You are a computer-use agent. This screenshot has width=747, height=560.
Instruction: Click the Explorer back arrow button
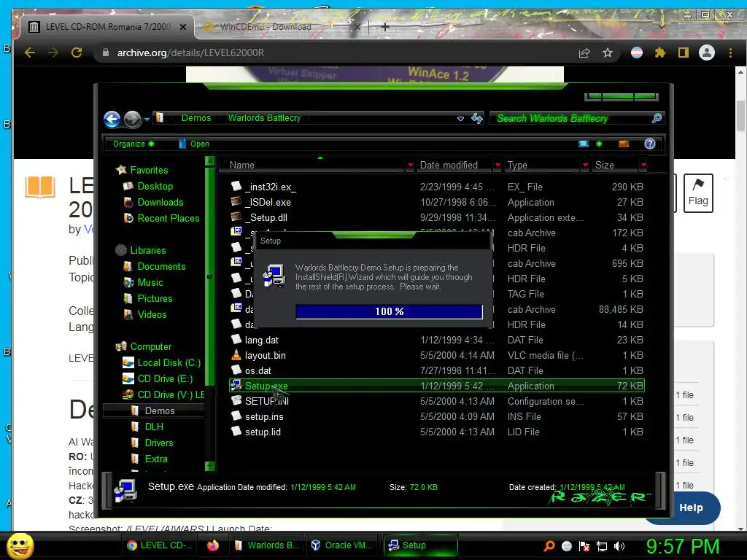pos(112,119)
